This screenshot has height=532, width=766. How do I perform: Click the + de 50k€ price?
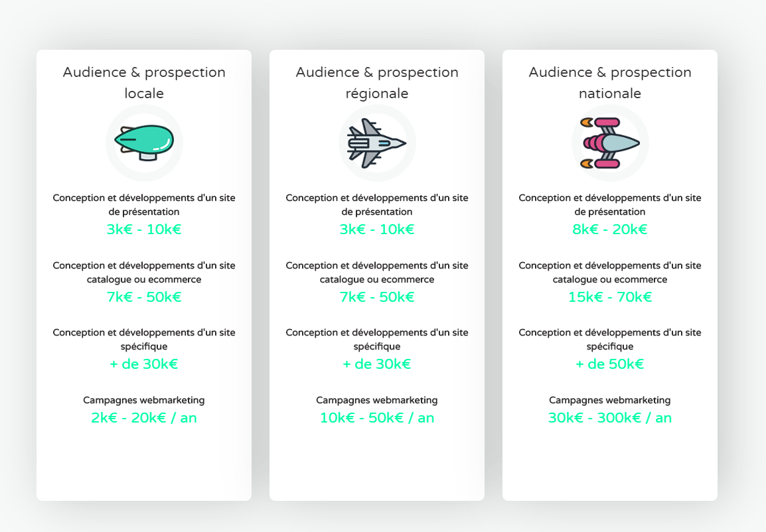pyautogui.click(x=609, y=364)
